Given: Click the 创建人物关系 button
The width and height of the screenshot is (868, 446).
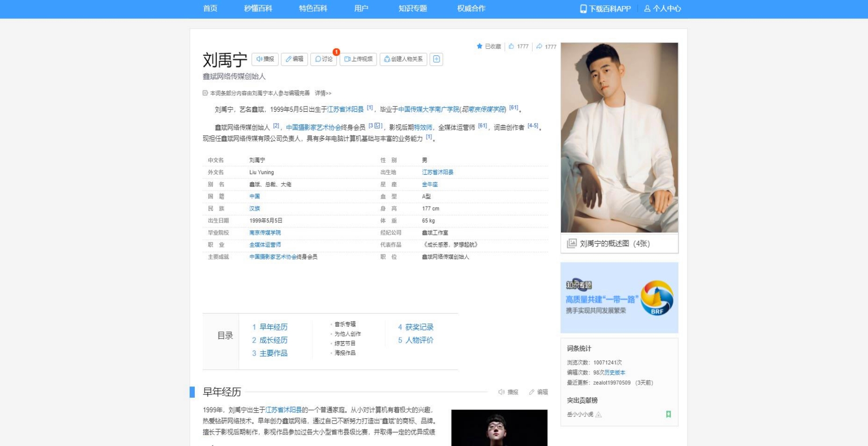Looking at the screenshot, I should (x=403, y=59).
